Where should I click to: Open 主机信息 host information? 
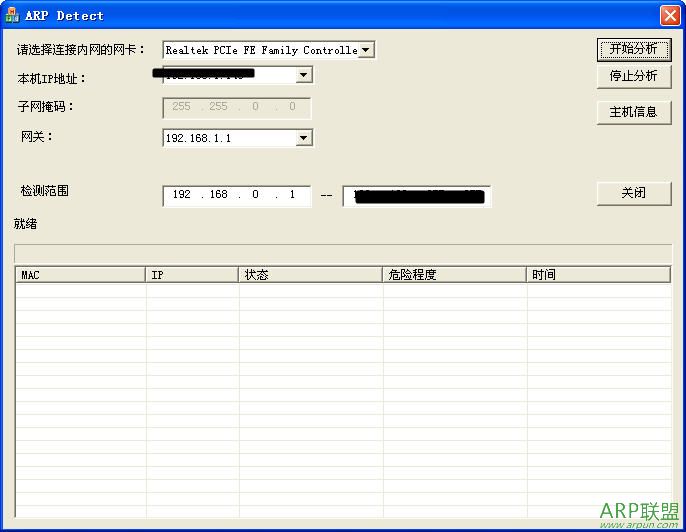tap(633, 112)
